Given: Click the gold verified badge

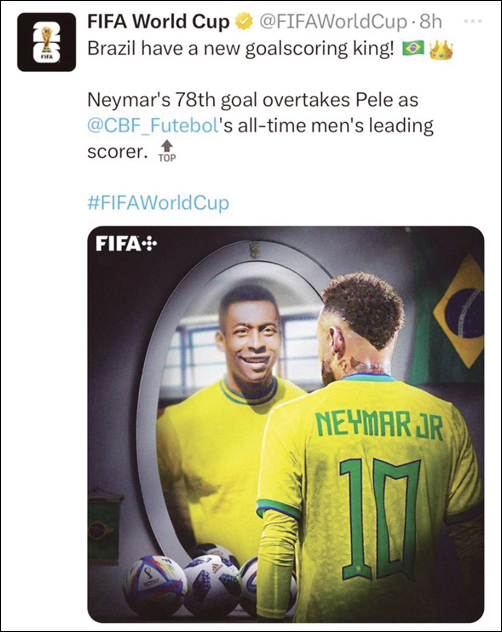Looking at the screenshot, I should pyautogui.click(x=243, y=22).
